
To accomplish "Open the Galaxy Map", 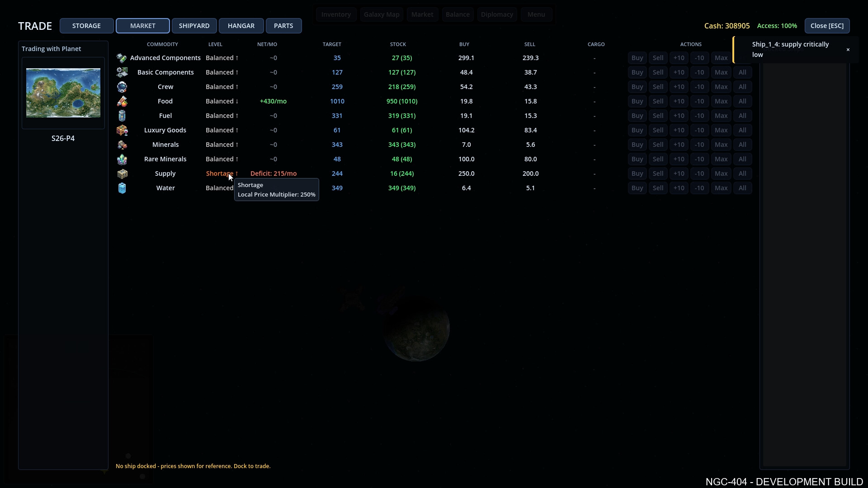I will (x=381, y=14).
